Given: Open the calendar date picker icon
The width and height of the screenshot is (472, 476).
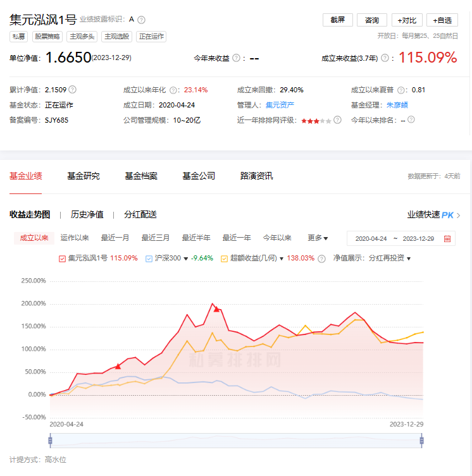Looking at the screenshot, I should pyautogui.click(x=447, y=238).
